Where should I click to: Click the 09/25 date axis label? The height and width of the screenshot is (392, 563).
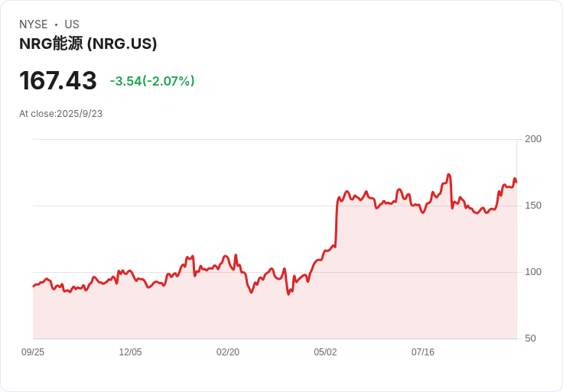pos(33,352)
